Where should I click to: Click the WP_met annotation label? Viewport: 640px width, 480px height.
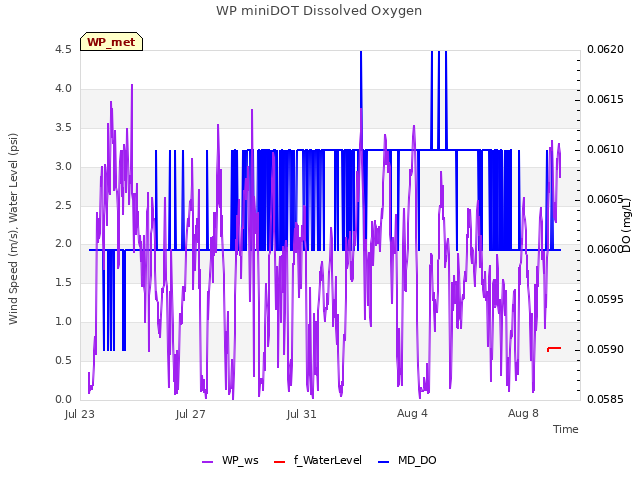click(x=111, y=42)
